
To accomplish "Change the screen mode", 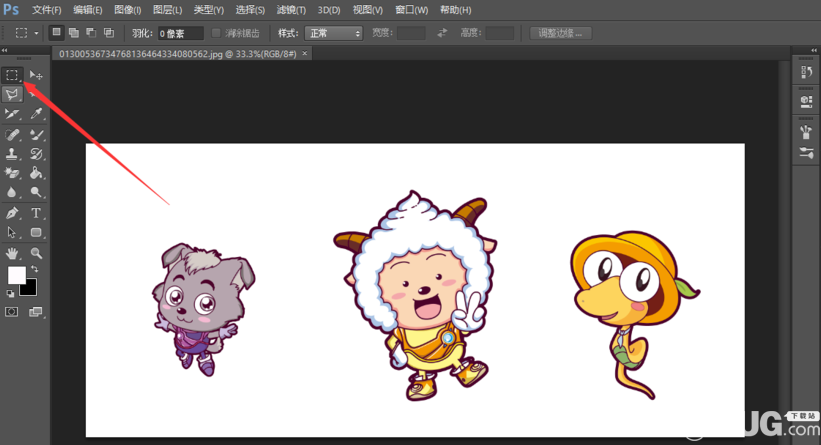I will tap(36, 312).
